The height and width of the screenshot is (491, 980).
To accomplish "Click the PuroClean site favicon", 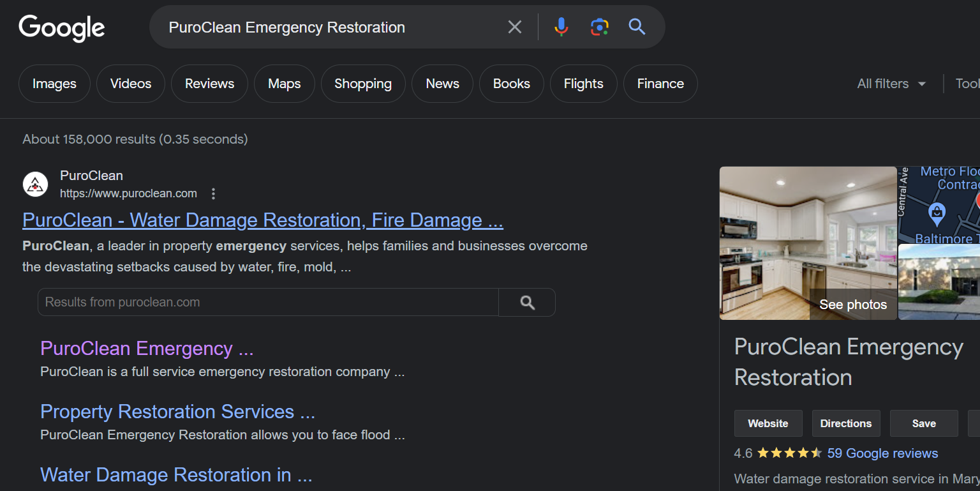I will click(36, 185).
